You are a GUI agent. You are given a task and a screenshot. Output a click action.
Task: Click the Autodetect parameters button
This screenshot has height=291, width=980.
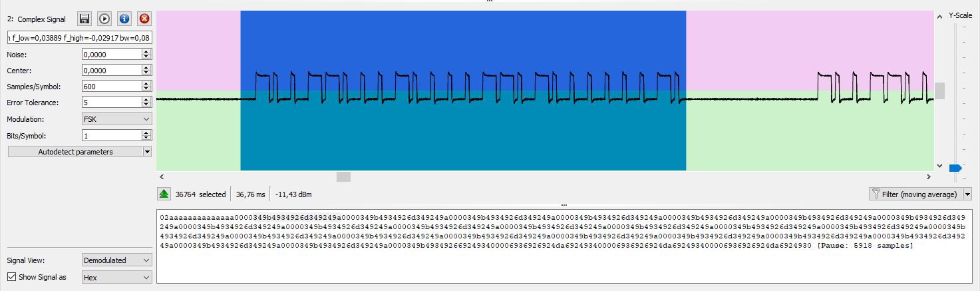(75, 152)
